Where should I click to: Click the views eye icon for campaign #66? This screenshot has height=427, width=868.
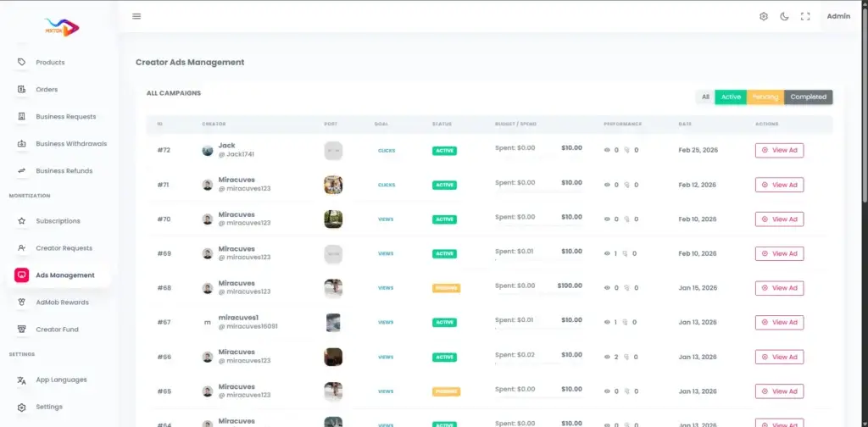tap(607, 357)
